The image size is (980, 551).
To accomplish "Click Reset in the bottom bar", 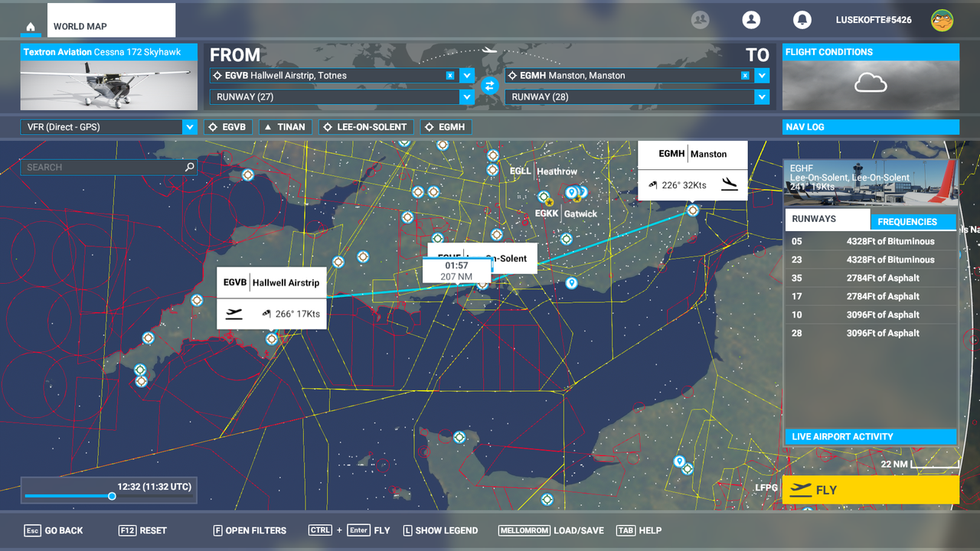I will point(142,530).
